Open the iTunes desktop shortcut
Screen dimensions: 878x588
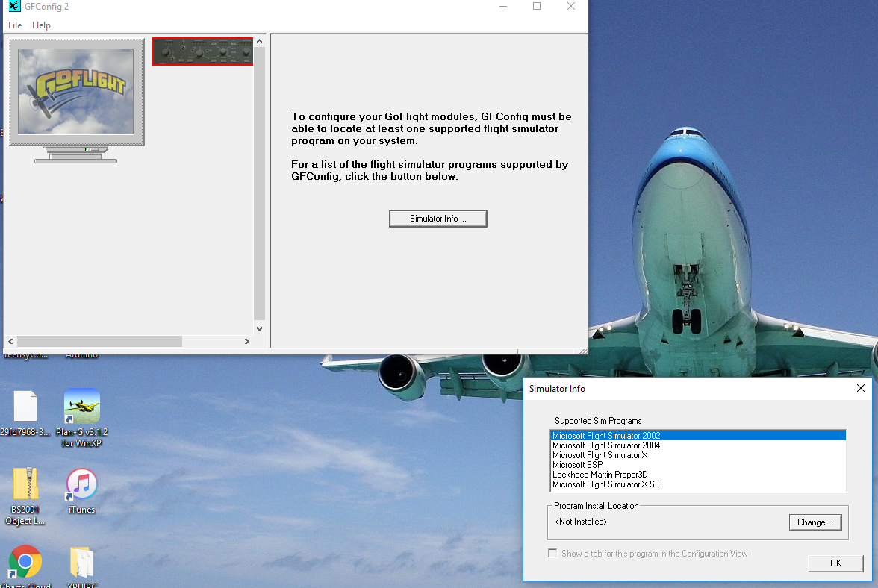tap(82, 485)
